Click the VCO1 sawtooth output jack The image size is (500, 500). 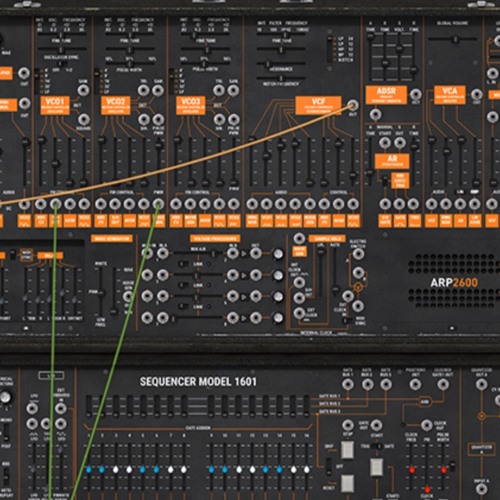[x=83, y=90]
